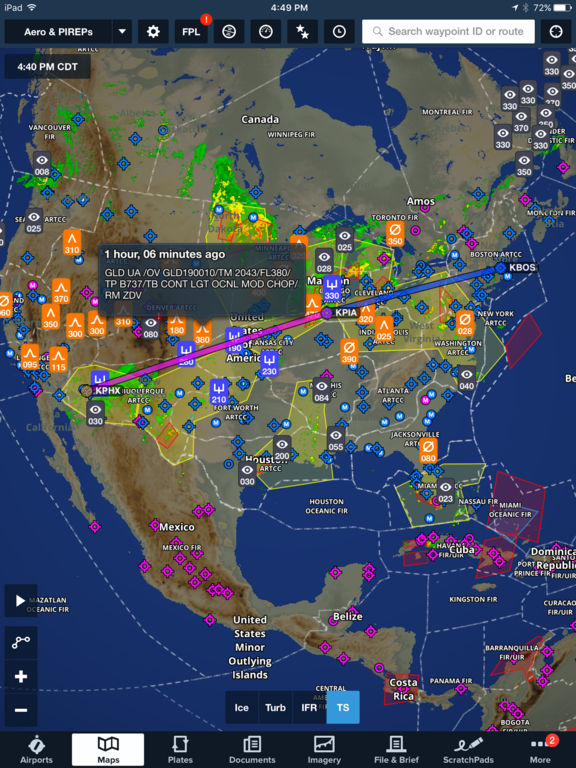This screenshot has height=768, width=576.
Task: Switch to the Documents tab
Action: click(252, 750)
